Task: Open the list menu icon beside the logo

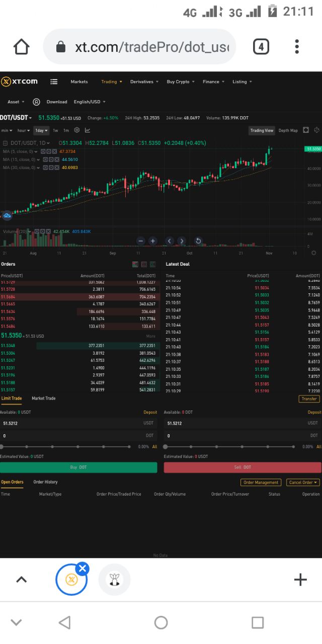Action: coord(54,82)
